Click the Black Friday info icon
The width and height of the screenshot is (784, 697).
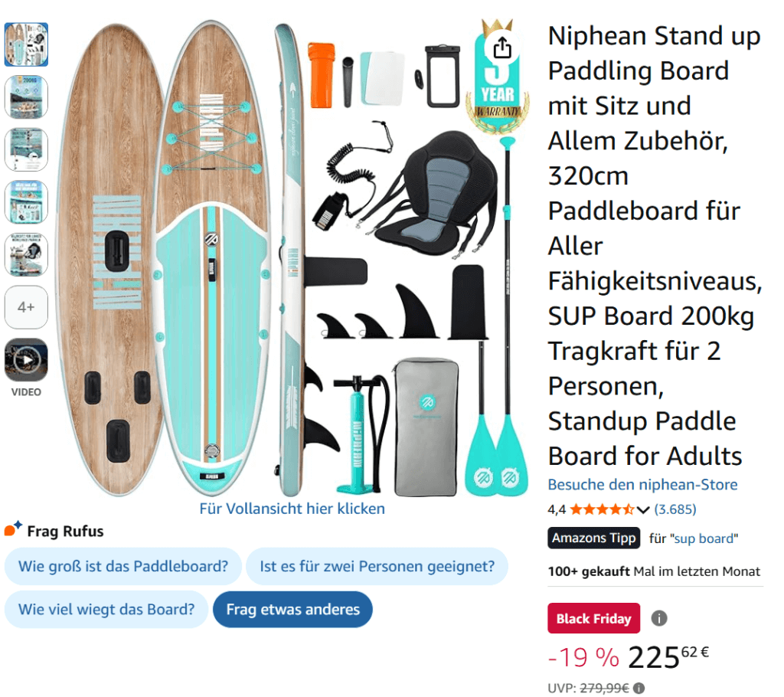coord(658,618)
